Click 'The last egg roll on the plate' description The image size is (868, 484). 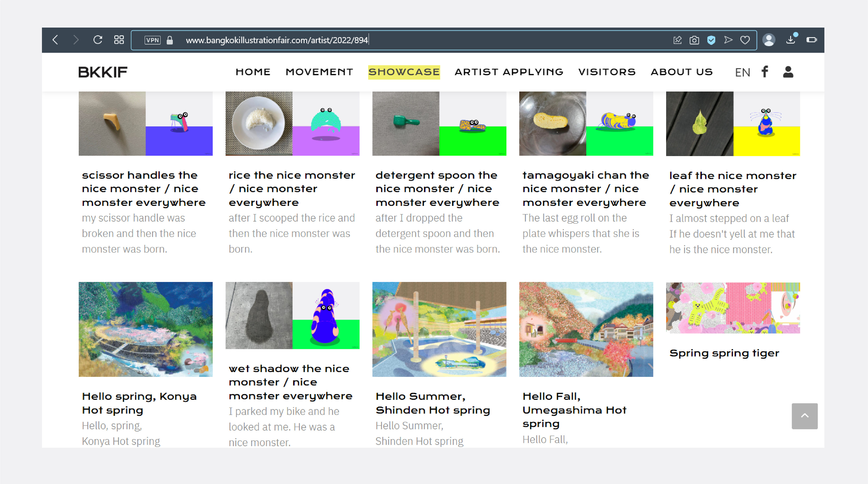[x=580, y=234]
